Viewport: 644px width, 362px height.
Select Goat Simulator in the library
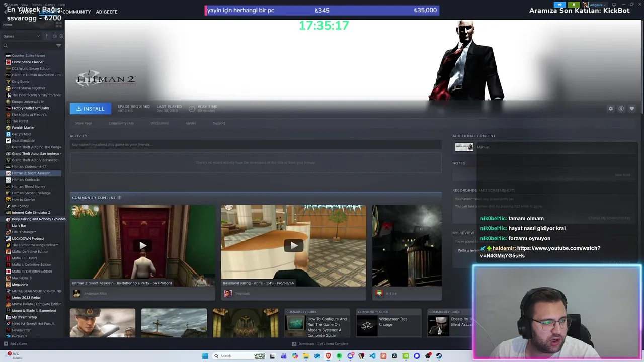click(x=23, y=141)
